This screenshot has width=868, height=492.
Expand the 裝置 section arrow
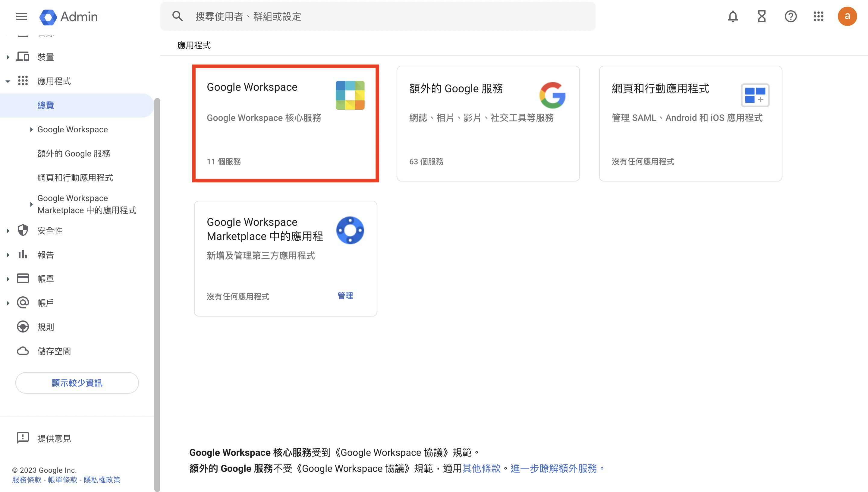pos(8,57)
